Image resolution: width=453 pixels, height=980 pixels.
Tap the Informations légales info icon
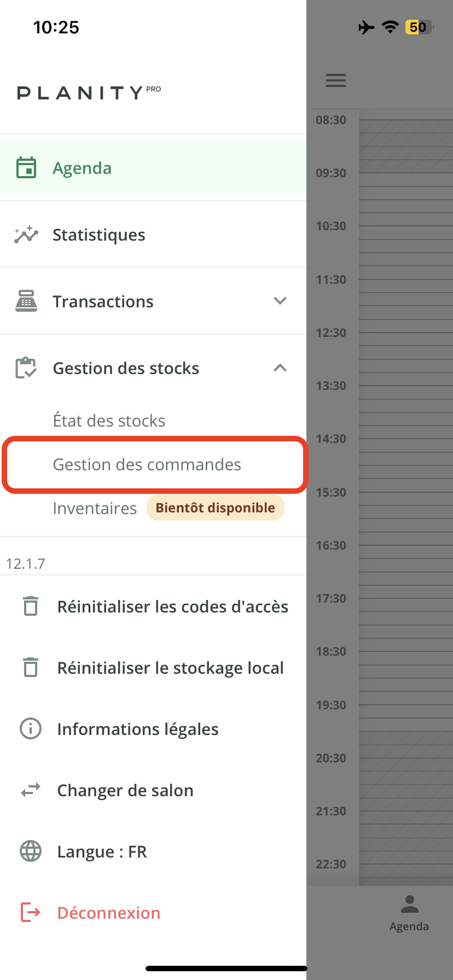[x=31, y=729]
